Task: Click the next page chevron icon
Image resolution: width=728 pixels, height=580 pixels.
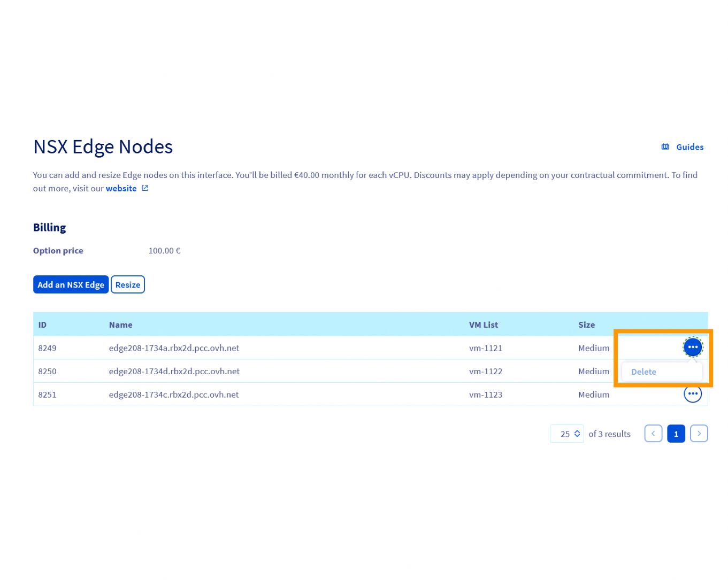Action: [699, 434]
